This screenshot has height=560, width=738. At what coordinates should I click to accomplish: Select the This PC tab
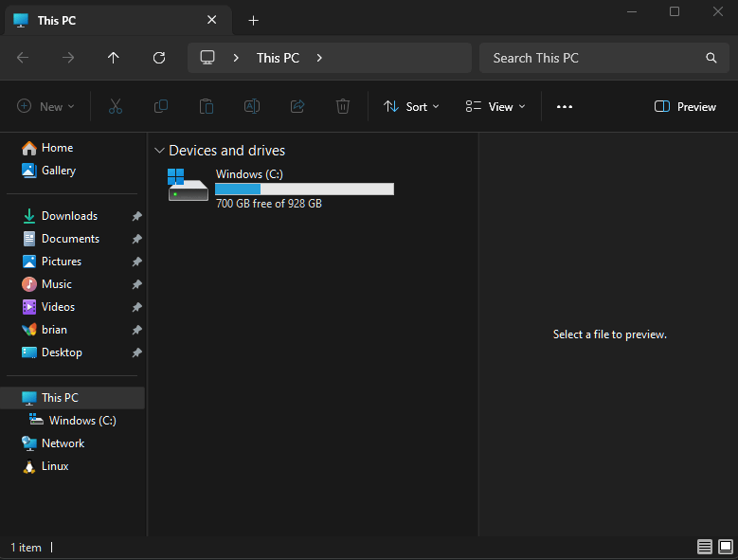tap(117, 21)
